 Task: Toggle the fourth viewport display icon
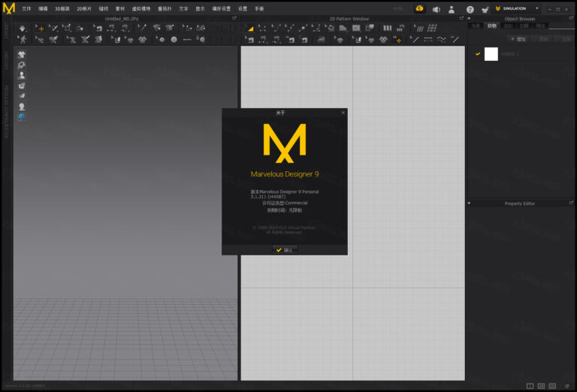pyautogui.click(x=22, y=86)
